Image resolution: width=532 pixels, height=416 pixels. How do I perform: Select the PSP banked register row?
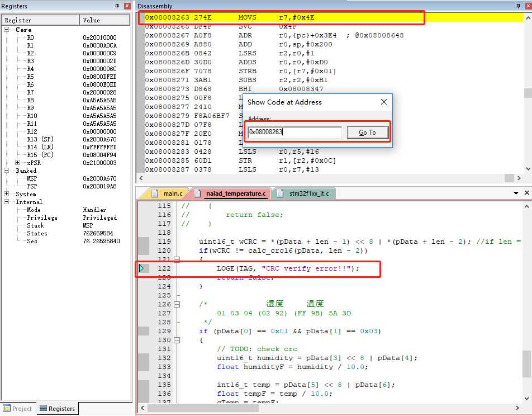tap(66, 186)
